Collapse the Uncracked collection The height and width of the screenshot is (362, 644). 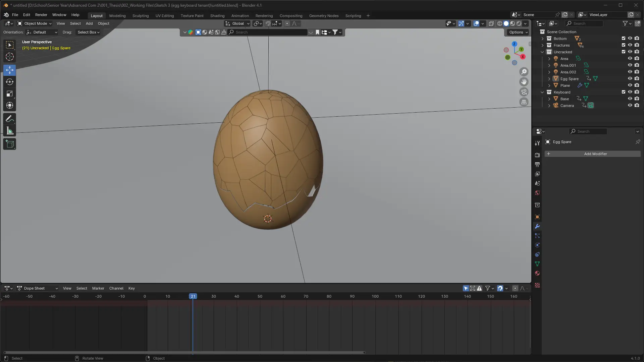(542, 52)
